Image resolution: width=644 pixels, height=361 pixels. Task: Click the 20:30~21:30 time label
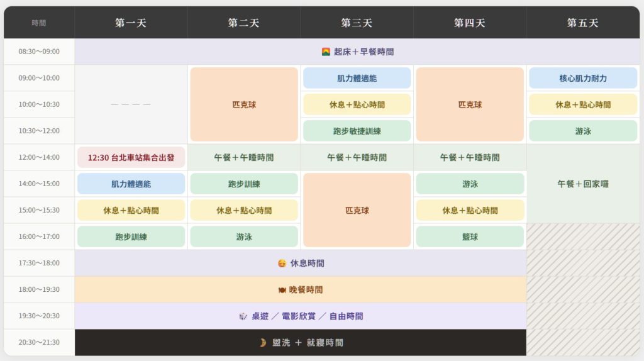coord(39,343)
